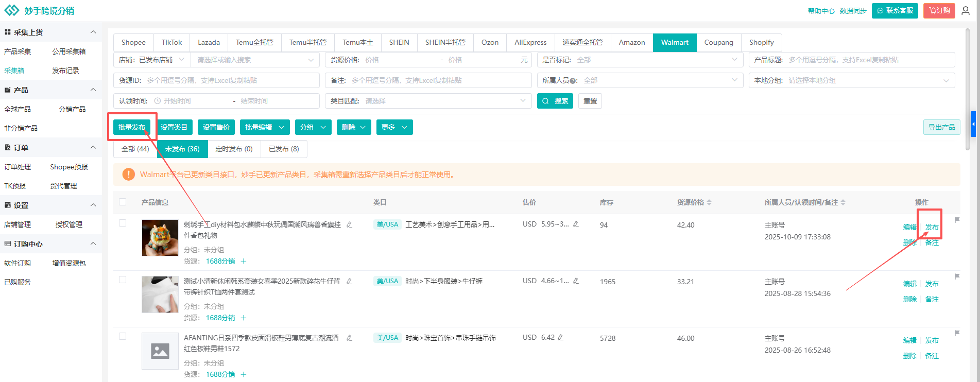Switch to the Amazon platform tab
The width and height of the screenshot is (980, 382).
[x=631, y=42]
